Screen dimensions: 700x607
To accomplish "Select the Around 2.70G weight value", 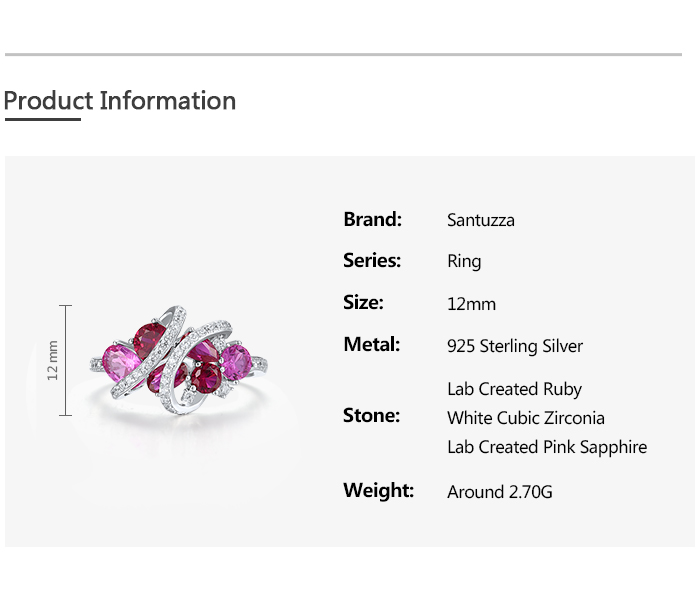I will (x=500, y=492).
